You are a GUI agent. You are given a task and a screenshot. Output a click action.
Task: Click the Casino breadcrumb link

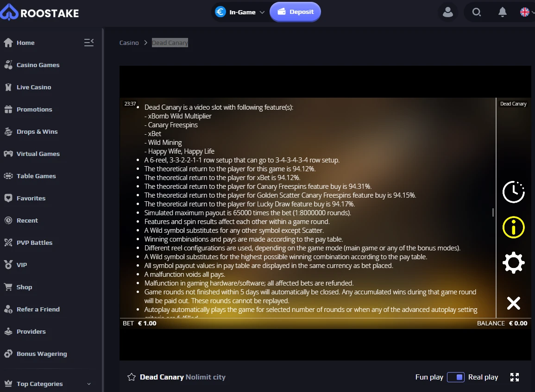coord(129,43)
